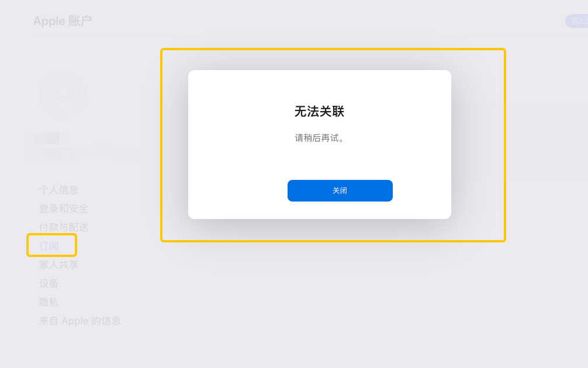The image size is (588, 368).
Task: Click the 无法关联 dialog heading
Action: tap(319, 112)
